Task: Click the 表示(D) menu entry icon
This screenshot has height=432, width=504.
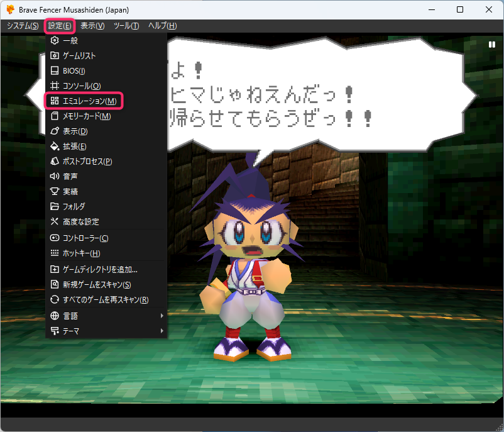Action: pyautogui.click(x=55, y=131)
